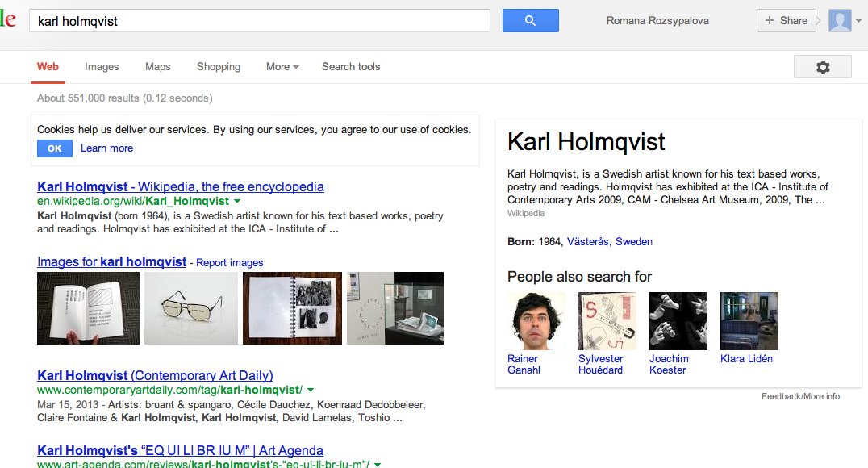Expand the arrow beside the profile avatar
The width and height of the screenshot is (868, 468).
[858, 21]
